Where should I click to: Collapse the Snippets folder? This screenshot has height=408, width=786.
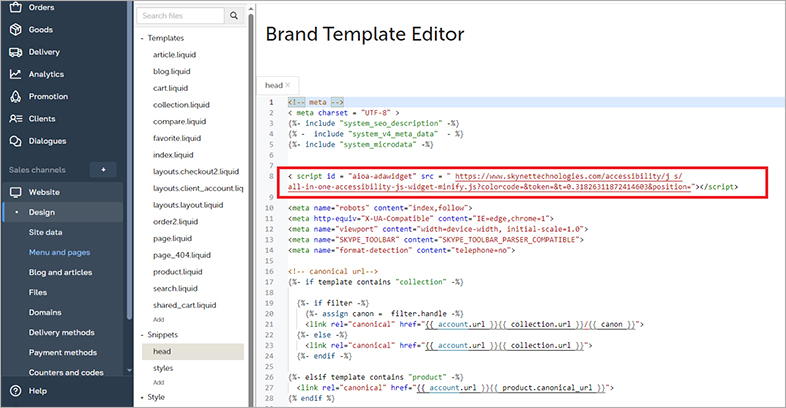tap(142, 335)
